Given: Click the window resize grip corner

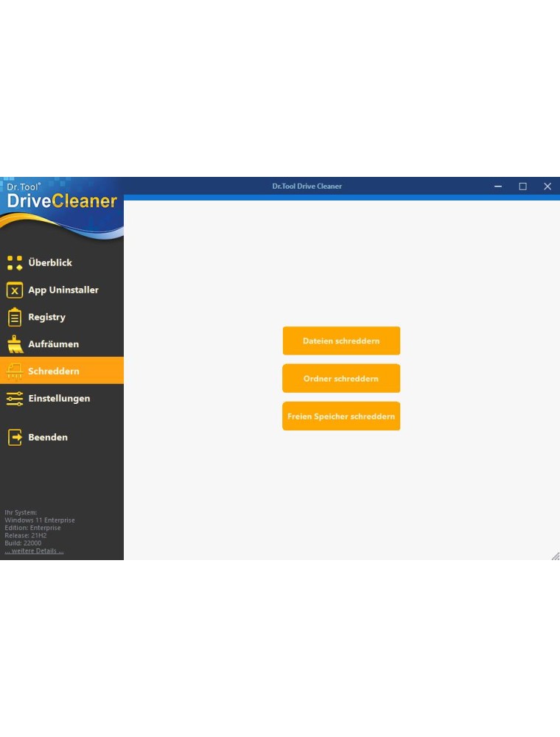Looking at the screenshot, I should coord(555,556).
